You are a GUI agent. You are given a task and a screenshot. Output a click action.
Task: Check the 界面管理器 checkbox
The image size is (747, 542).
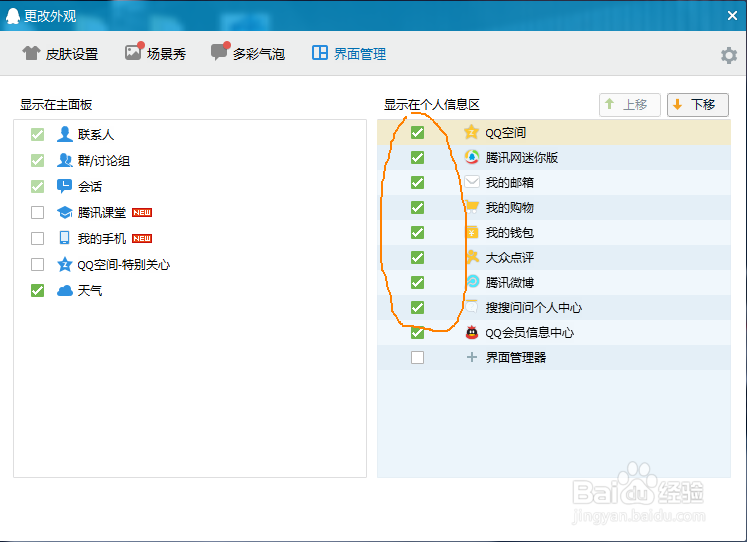click(x=417, y=357)
